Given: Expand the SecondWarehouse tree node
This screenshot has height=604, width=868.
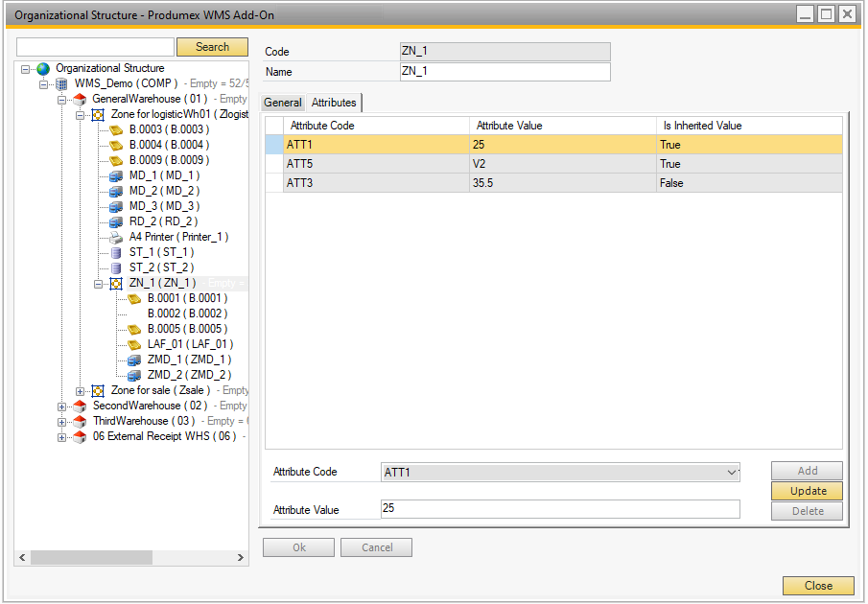Looking at the screenshot, I should tap(62, 407).
